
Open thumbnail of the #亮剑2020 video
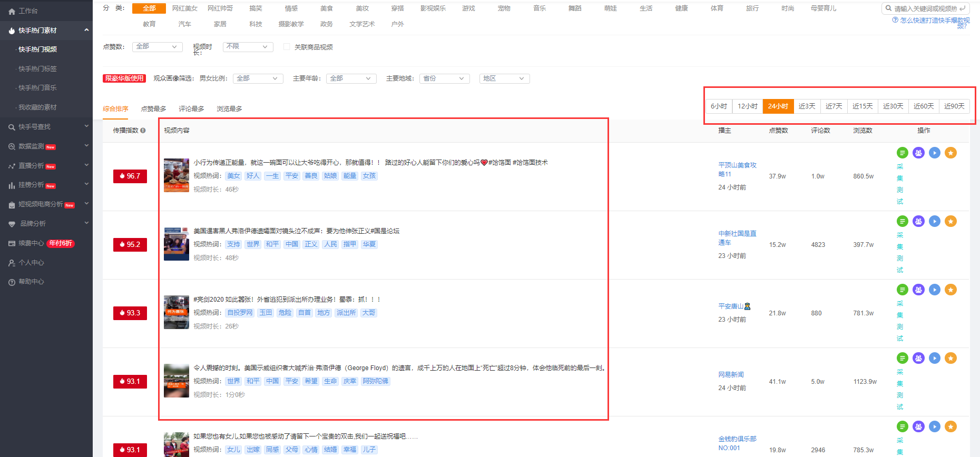[x=177, y=312]
